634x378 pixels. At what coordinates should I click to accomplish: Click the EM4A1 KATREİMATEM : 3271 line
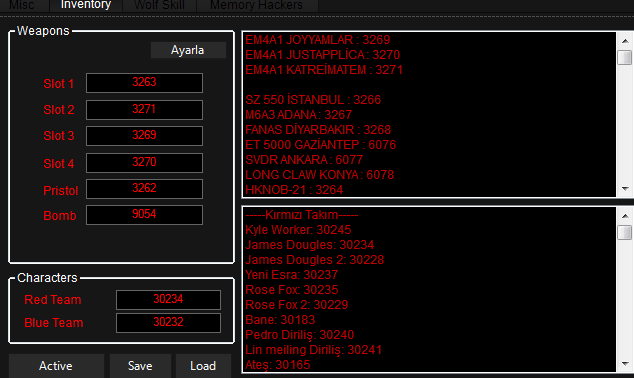pyautogui.click(x=324, y=70)
